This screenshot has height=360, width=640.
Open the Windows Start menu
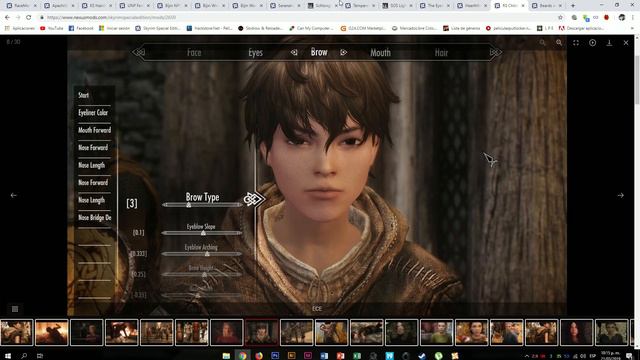(8, 356)
